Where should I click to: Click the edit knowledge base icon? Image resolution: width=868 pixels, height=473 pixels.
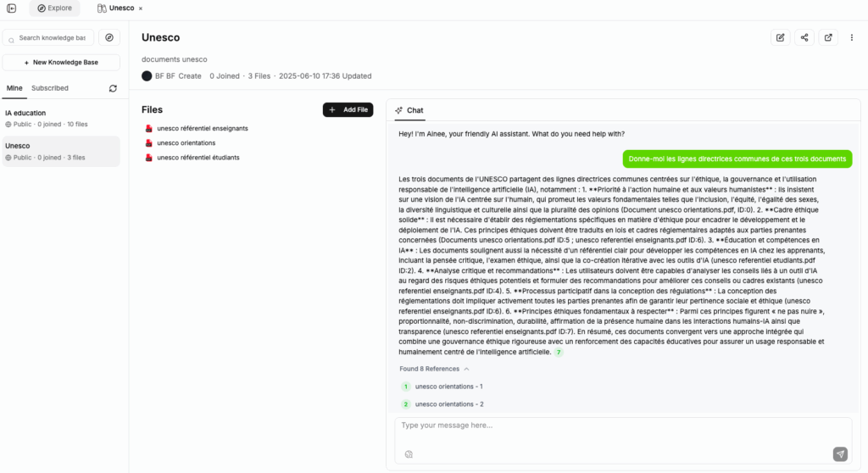coord(780,37)
